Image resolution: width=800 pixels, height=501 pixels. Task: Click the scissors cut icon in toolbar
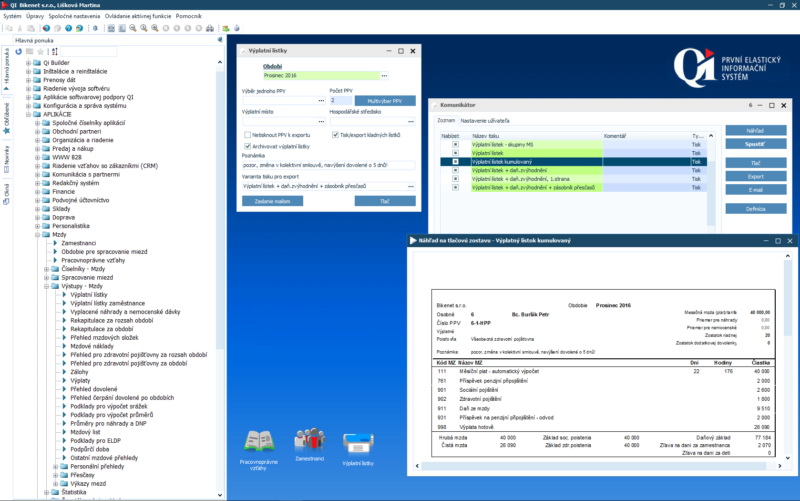point(19,28)
